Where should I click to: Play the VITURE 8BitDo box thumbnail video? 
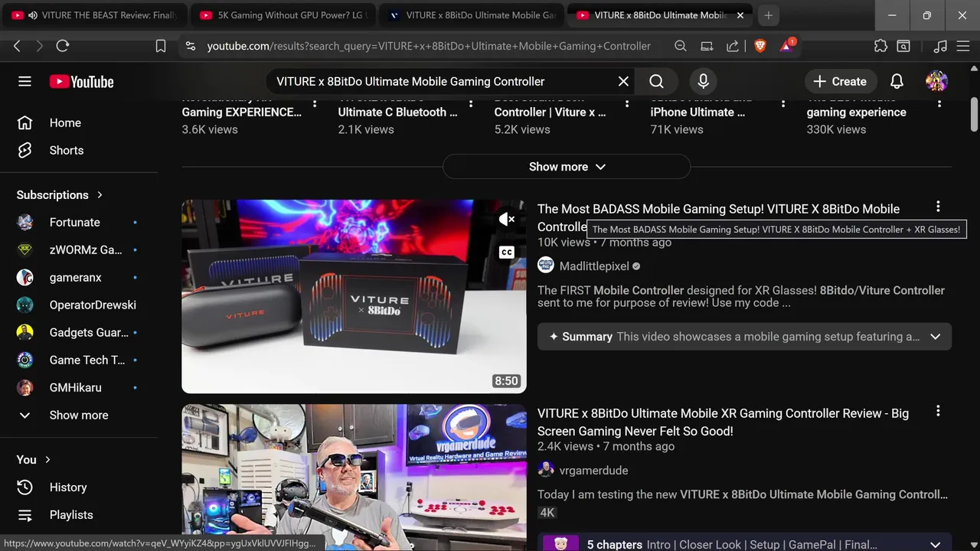pos(354,296)
